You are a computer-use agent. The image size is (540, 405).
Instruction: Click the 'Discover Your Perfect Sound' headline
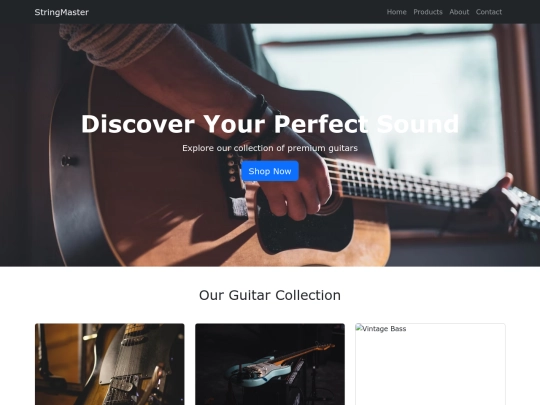point(270,124)
